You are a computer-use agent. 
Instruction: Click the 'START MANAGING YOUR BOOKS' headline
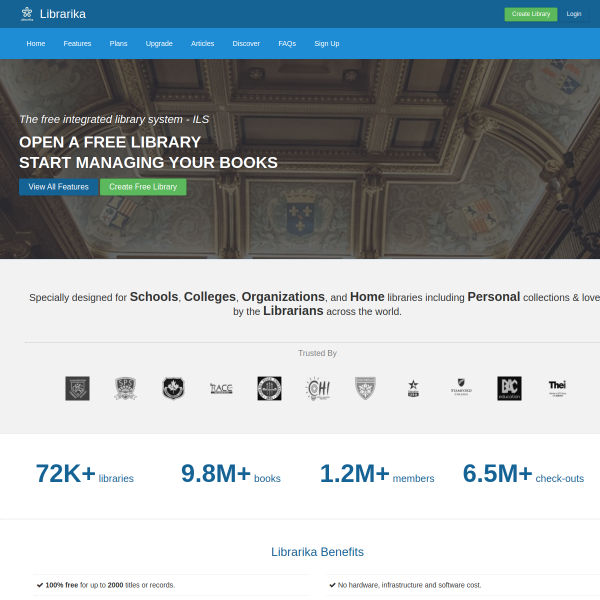click(x=148, y=163)
